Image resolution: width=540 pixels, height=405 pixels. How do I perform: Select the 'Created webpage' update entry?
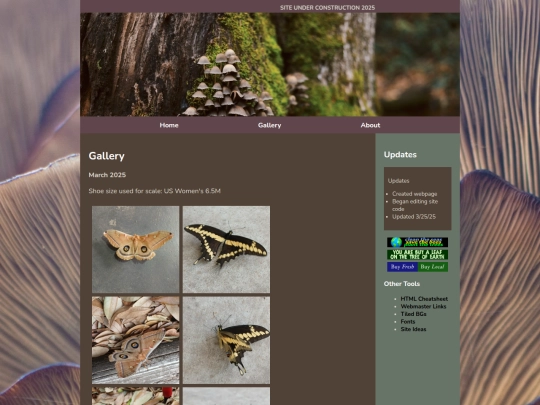tap(415, 194)
